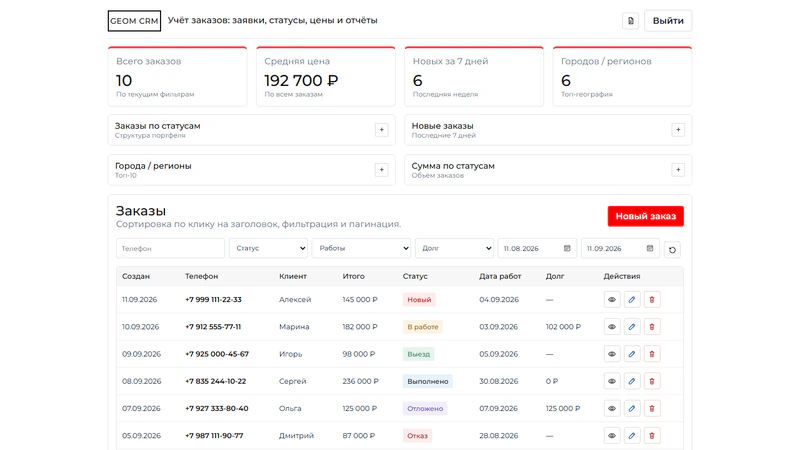Sort table by Клиент column

coord(293,276)
